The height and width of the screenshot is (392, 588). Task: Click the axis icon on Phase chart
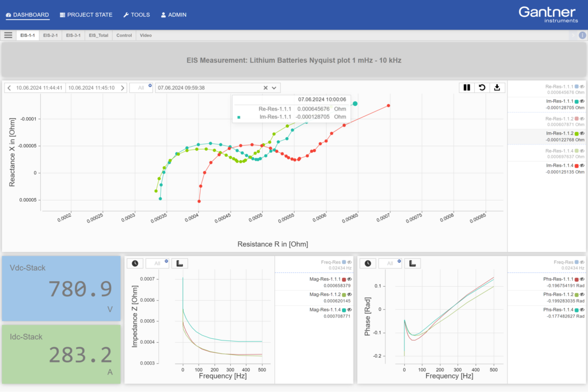pos(412,263)
